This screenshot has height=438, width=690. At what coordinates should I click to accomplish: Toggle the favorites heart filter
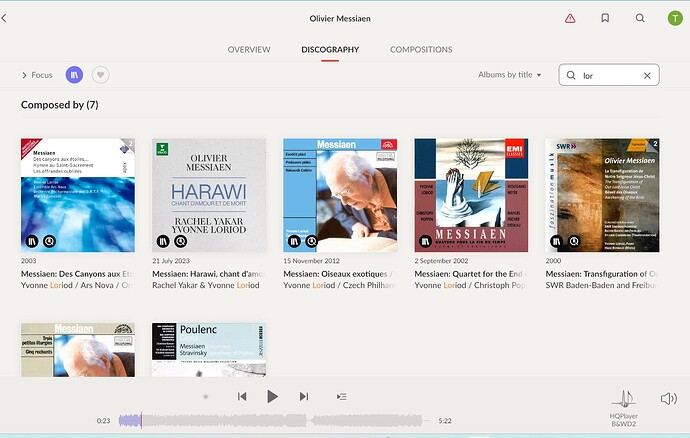pyautogui.click(x=101, y=75)
